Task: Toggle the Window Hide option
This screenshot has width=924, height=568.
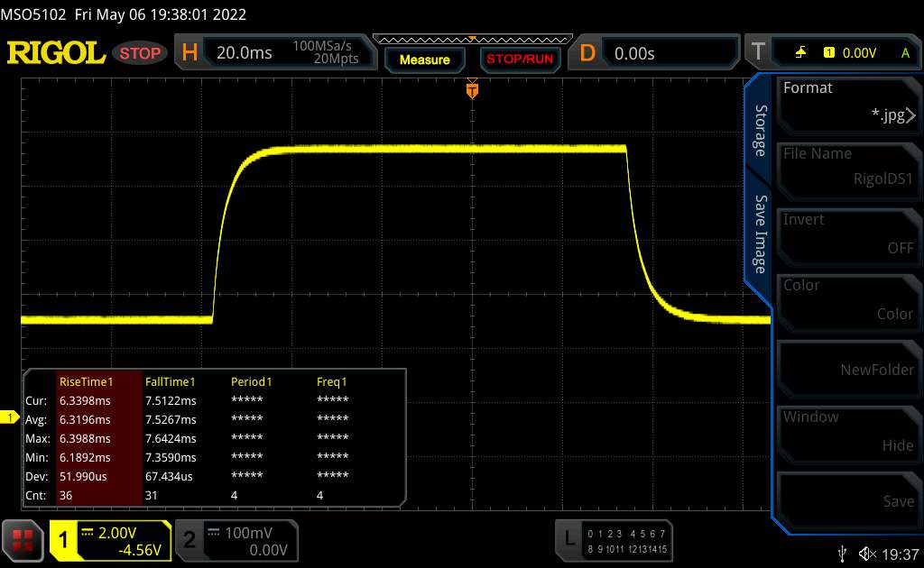Action: tap(848, 435)
